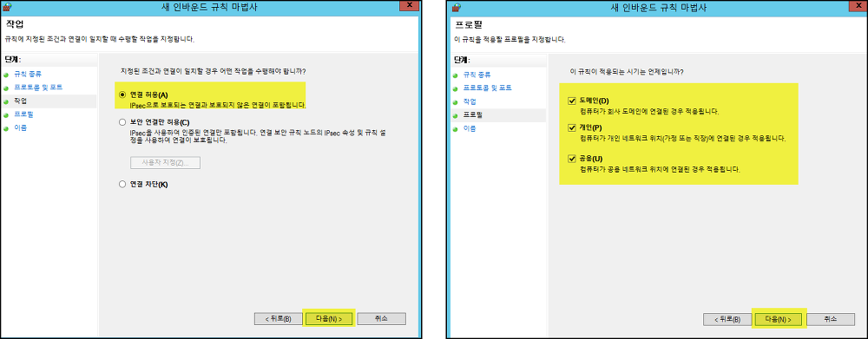Click 다음(N) in the 프로필 wizard window

(x=779, y=319)
